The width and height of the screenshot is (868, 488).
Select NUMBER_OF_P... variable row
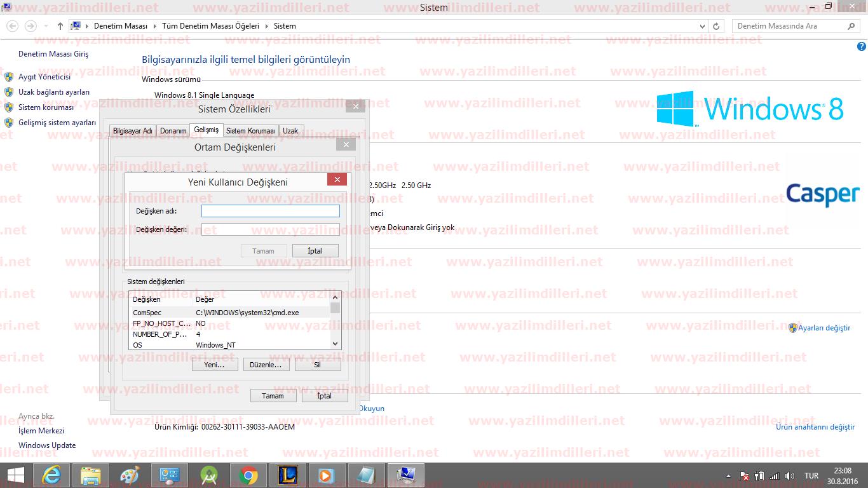point(229,334)
